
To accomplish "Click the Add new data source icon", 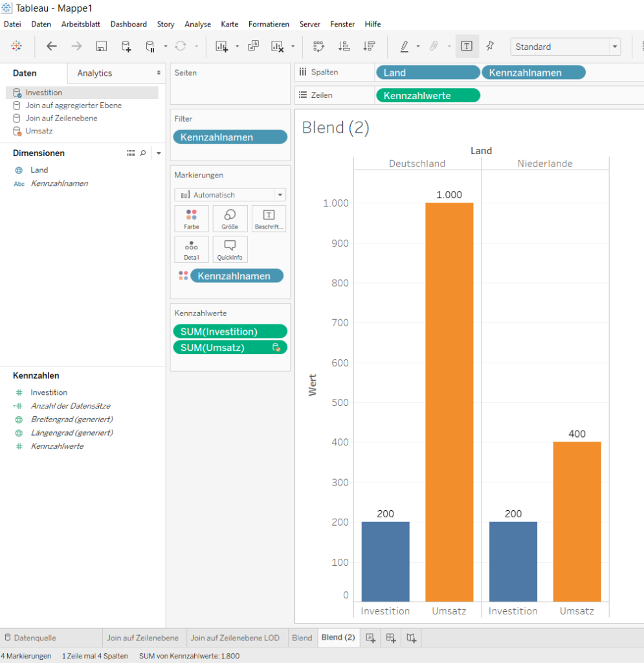I will [x=126, y=46].
